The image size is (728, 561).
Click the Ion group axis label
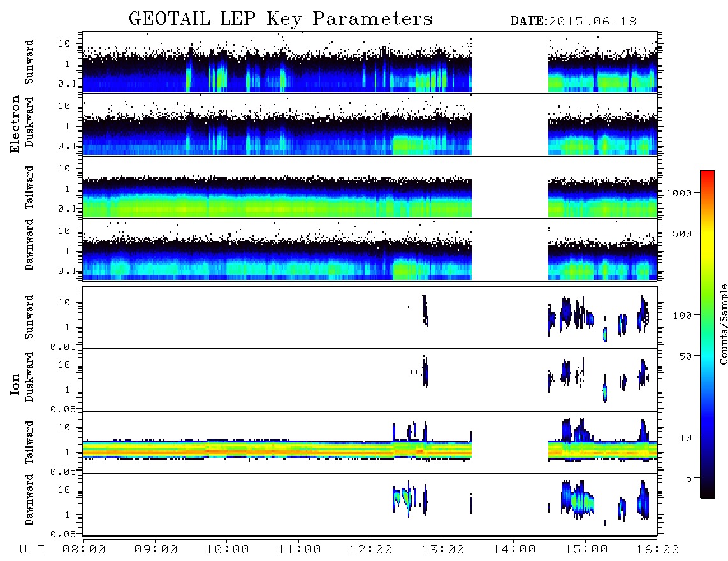click(x=15, y=384)
